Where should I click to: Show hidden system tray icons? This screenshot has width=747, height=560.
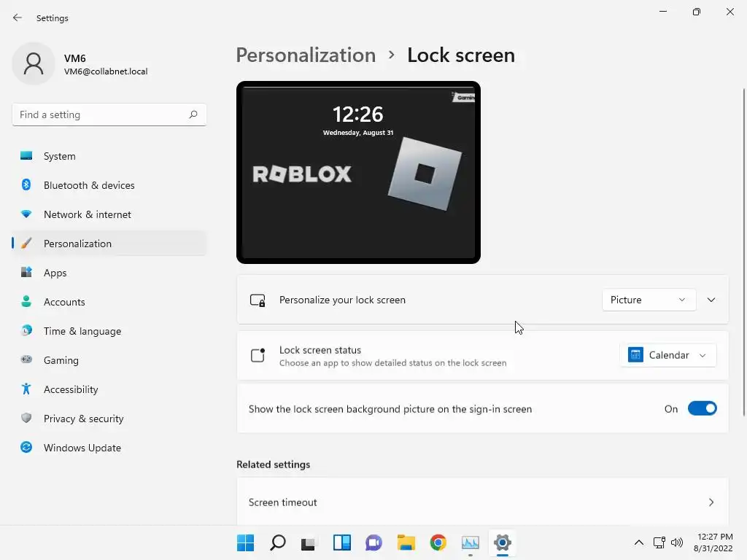639,542
